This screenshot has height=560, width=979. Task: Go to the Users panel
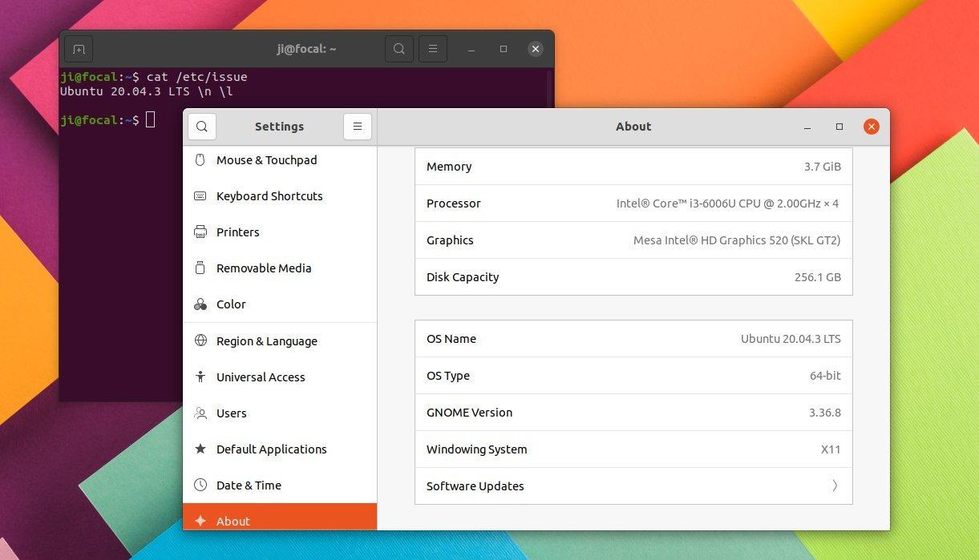pyautogui.click(x=280, y=413)
